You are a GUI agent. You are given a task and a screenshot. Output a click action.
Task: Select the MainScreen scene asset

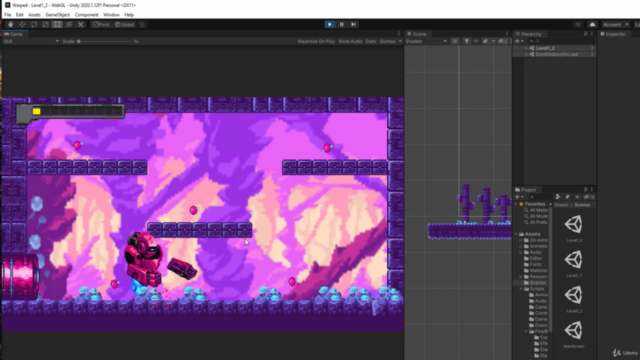point(574,334)
